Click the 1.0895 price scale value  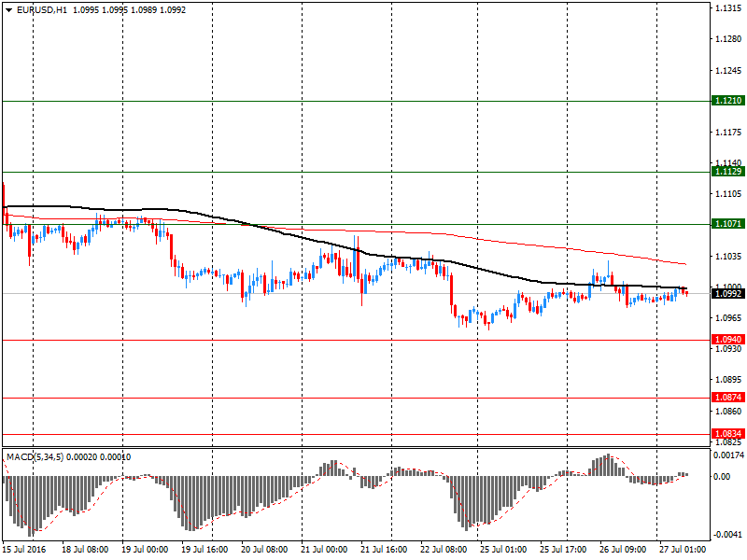(729, 380)
